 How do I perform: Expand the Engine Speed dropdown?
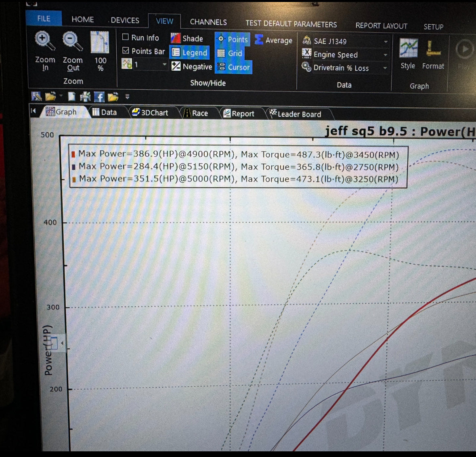[385, 55]
